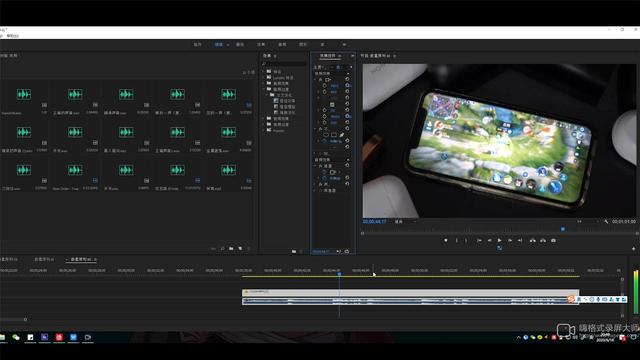Image resolution: width=640 pixels, height=360 pixels.
Task: Jump to the In point
Action: click(x=479, y=240)
